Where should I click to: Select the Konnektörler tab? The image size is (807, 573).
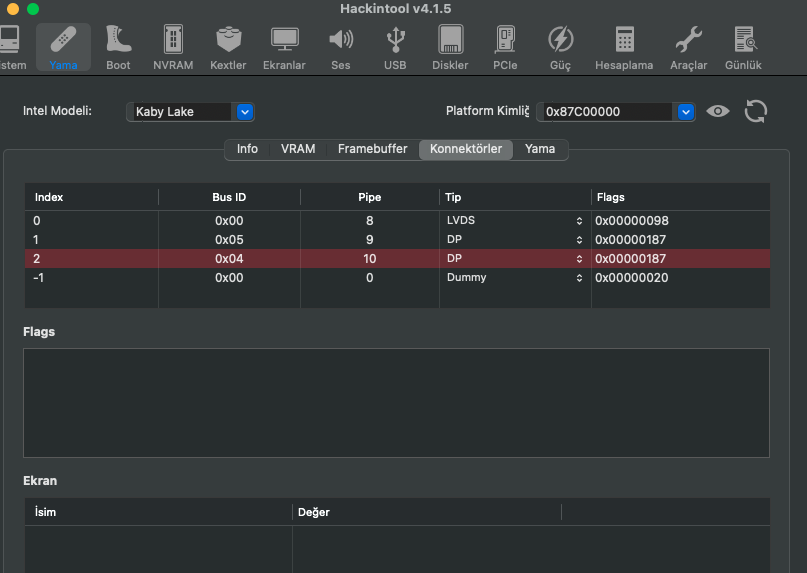466,149
